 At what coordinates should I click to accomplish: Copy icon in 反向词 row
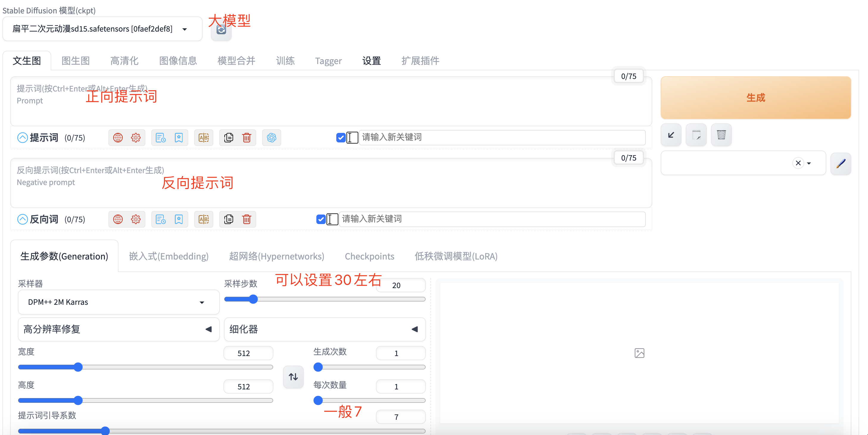click(x=229, y=219)
